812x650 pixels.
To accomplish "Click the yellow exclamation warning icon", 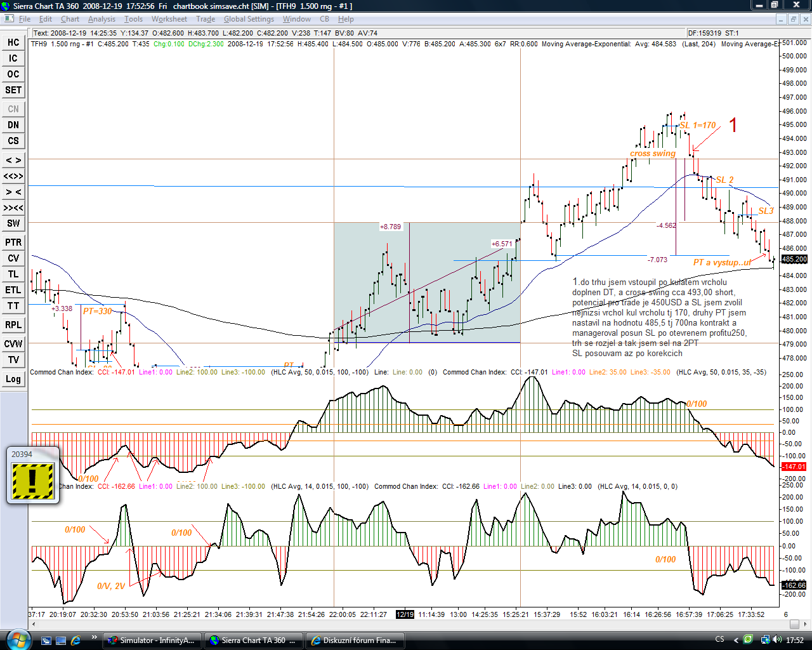I will (33, 481).
